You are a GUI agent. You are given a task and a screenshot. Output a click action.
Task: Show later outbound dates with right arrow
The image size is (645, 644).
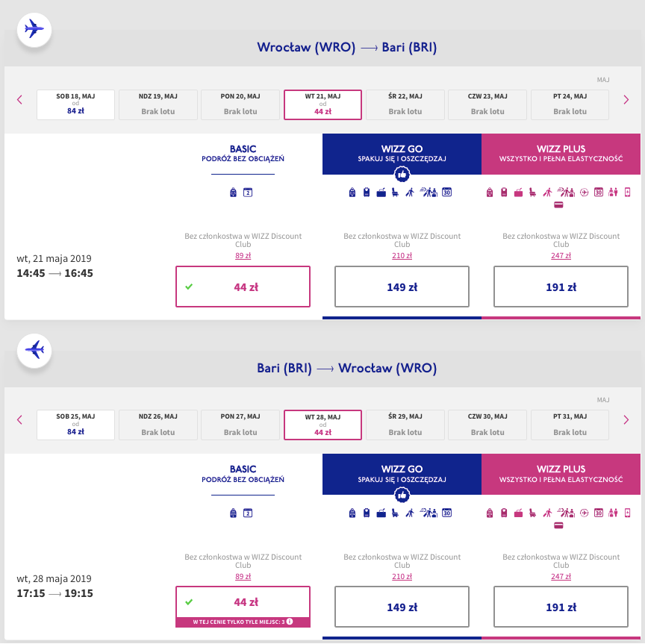point(626,100)
